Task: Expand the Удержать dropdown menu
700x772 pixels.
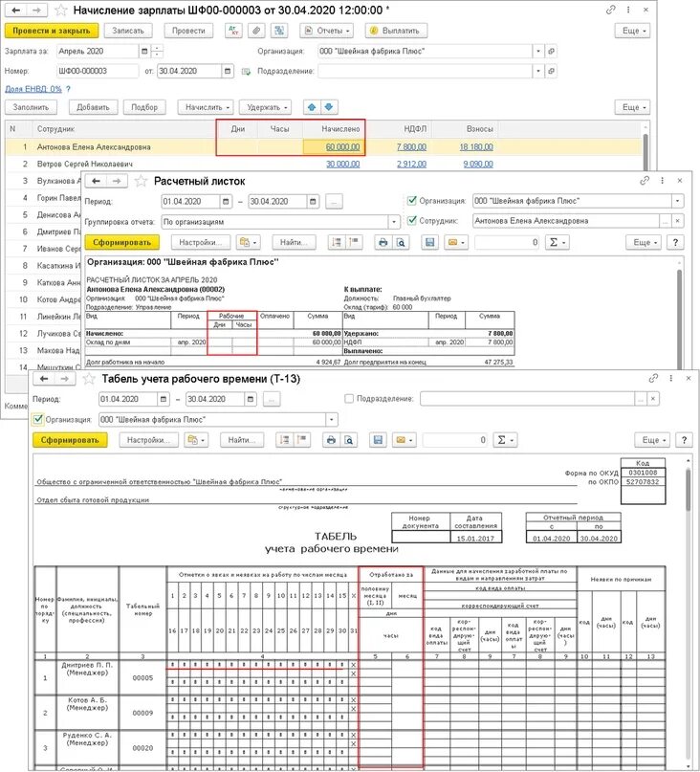Action: [x=265, y=107]
